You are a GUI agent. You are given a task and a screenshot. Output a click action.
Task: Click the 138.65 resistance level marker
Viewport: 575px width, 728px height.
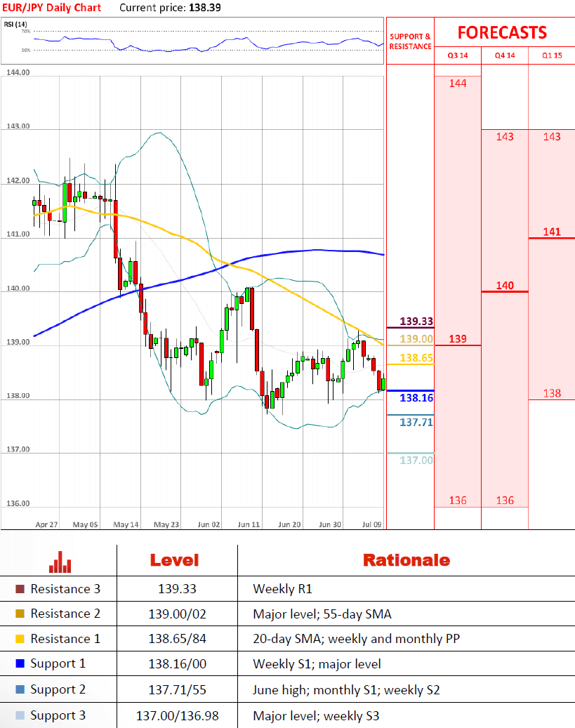click(416, 358)
